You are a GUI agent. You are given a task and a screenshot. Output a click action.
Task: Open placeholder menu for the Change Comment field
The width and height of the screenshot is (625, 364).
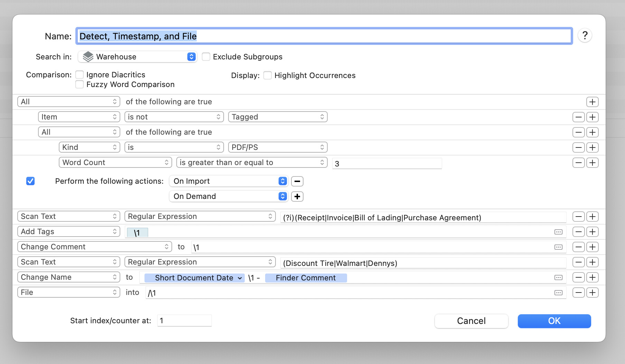pyautogui.click(x=558, y=247)
